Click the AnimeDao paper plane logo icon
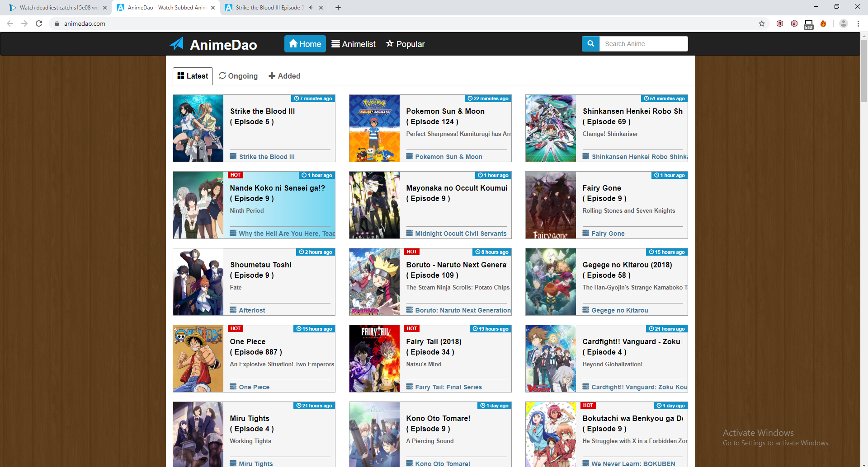This screenshot has width=868, height=467. (x=177, y=44)
